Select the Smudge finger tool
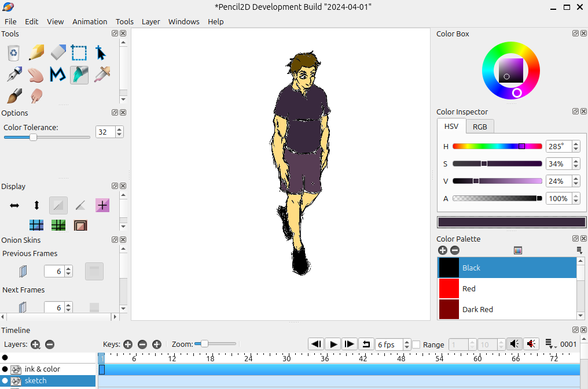 click(36, 96)
